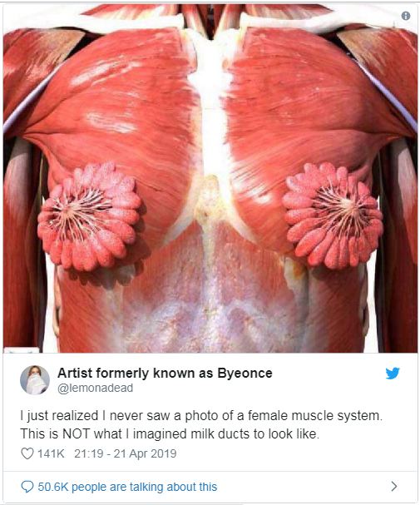This screenshot has height=505, width=420.
Task: Click the right flower-shaped milk duct in photo
Action: pos(333,215)
